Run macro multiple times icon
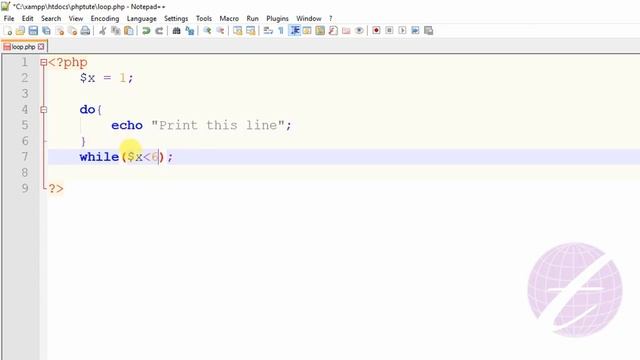Image resolution: width=640 pixels, height=360 pixels. pyautogui.click(x=416, y=31)
